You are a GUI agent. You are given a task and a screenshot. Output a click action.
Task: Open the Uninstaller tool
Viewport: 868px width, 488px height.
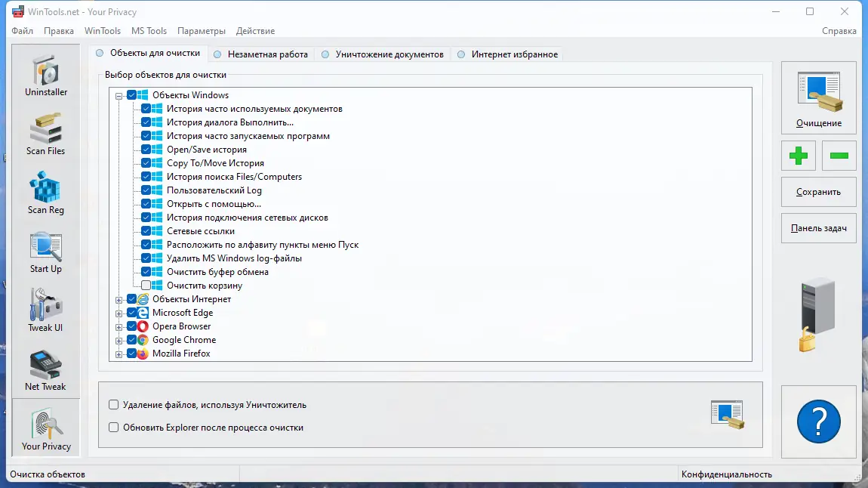pos(46,76)
